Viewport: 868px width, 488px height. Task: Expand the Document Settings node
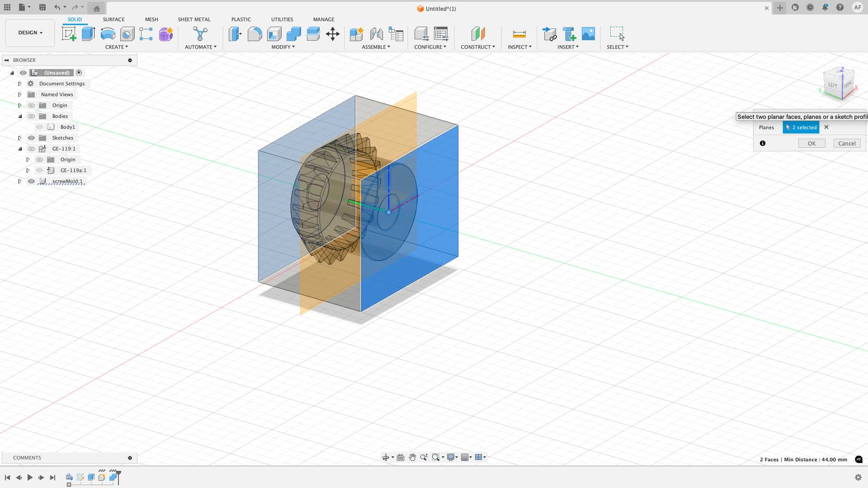(x=19, y=84)
